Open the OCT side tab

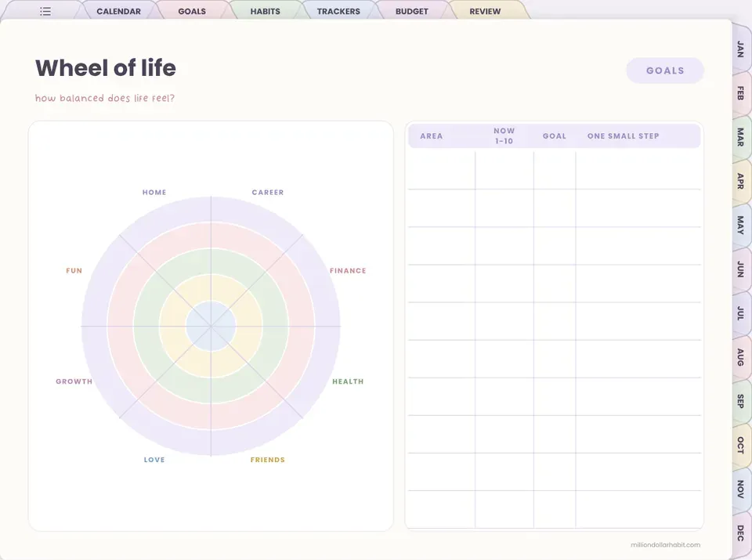point(741,446)
